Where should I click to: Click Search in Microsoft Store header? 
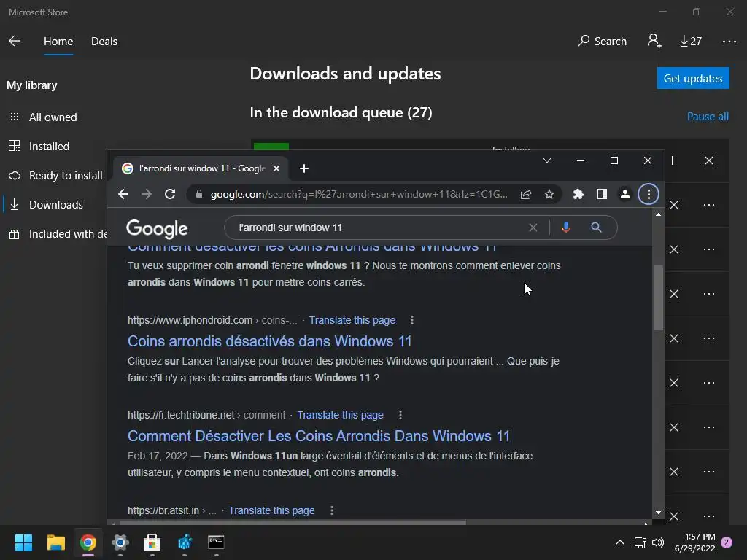(x=602, y=42)
